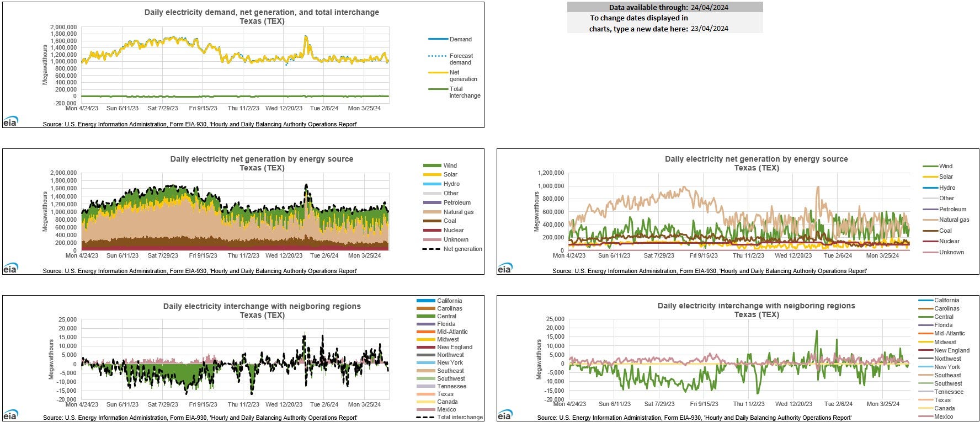The width and height of the screenshot is (980, 422).
Task: Click the date input cell showing 23/04/2024
Action: tap(709, 28)
